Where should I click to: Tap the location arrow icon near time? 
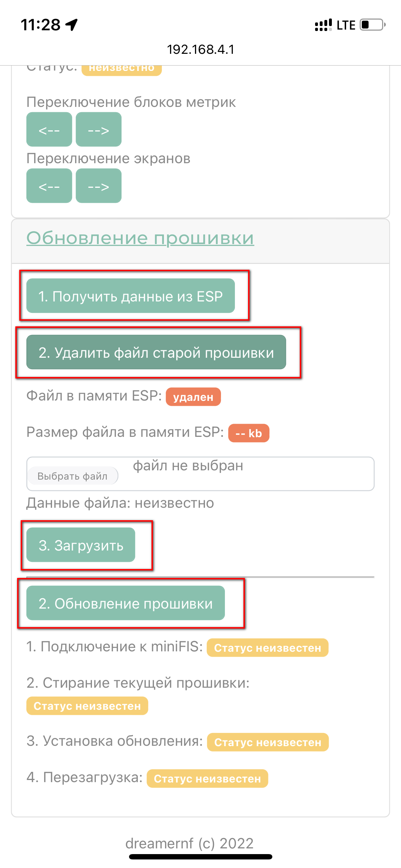(72, 25)
